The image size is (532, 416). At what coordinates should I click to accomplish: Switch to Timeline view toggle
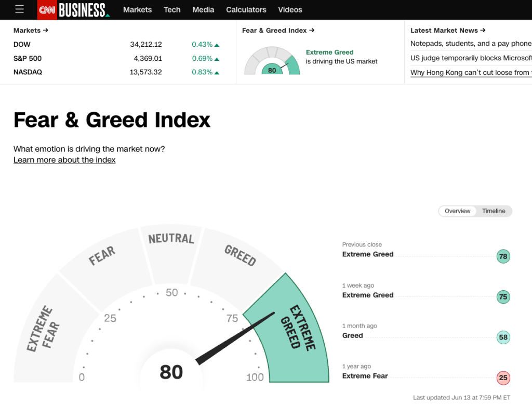click(494, 211)
